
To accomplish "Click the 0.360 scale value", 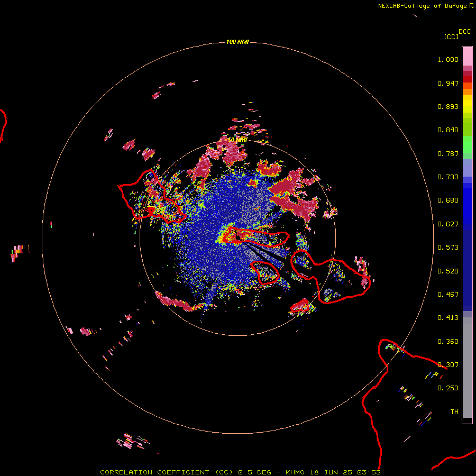I will coord(448,342).
